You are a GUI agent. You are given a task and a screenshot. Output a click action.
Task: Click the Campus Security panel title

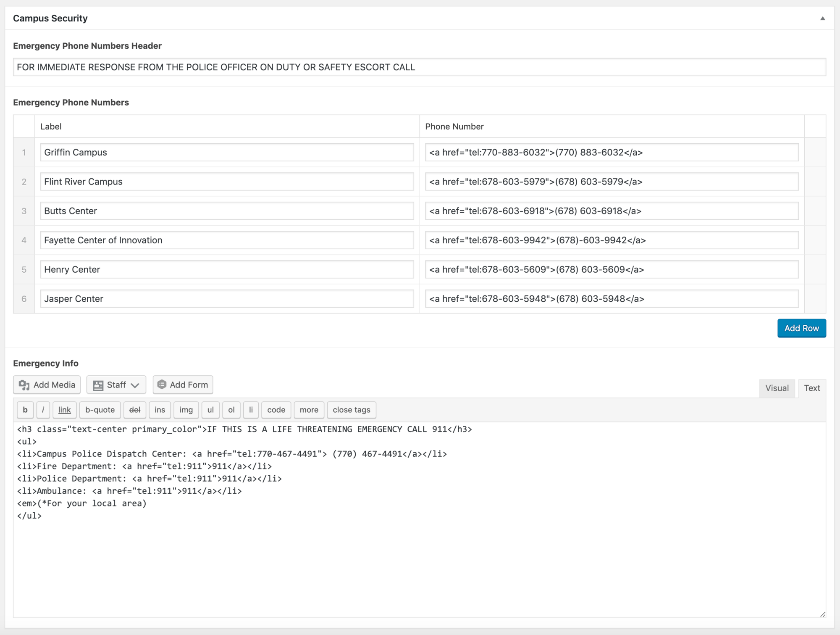[x=50, y=18]
